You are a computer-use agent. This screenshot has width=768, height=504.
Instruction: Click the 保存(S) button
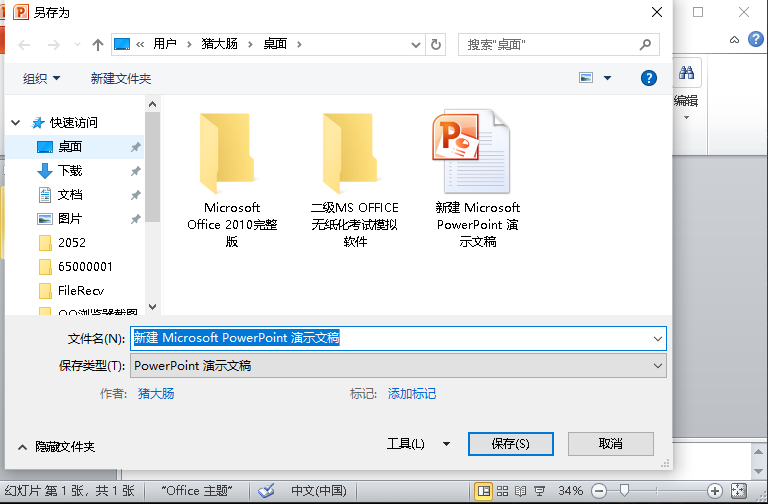[510, 444]
